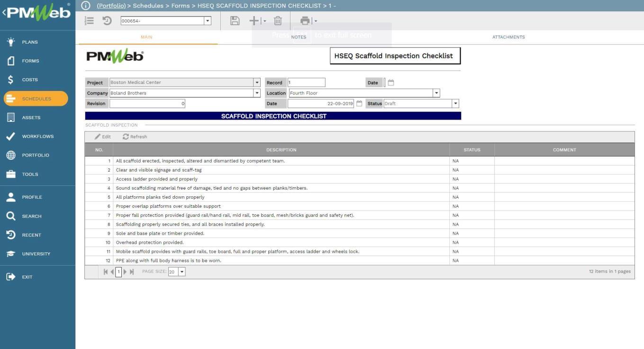
Task: Follow the Portfolio breadcrumb link
Action: (x=111, y=6)
